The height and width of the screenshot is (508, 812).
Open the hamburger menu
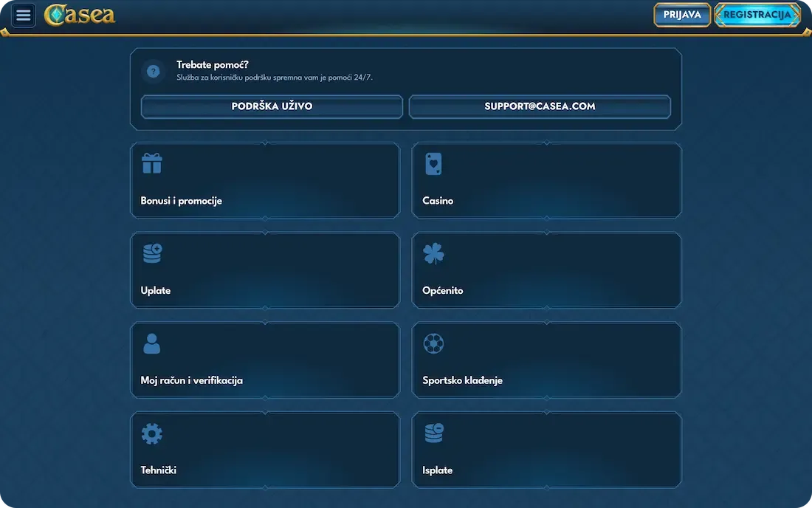[24, 15]
